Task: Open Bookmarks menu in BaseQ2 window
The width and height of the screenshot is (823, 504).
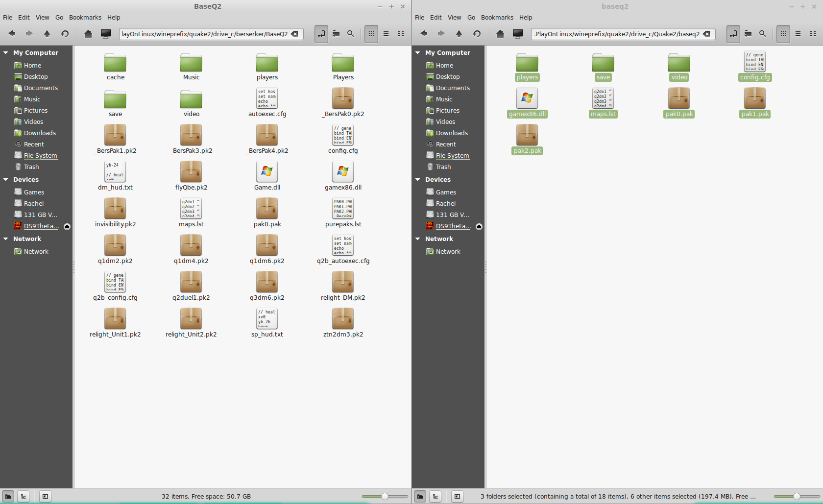Action: tap(85, 17)
